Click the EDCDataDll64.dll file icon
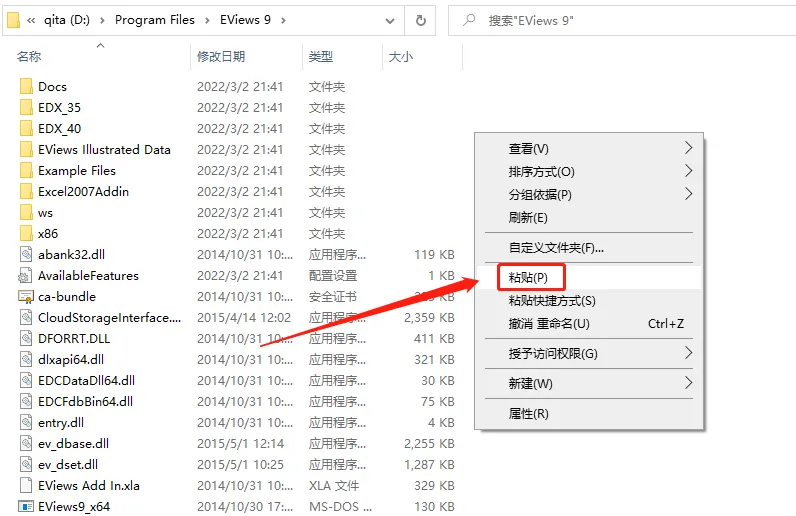Viewport: 796px width, 516px height. click(x=26, y=380)
